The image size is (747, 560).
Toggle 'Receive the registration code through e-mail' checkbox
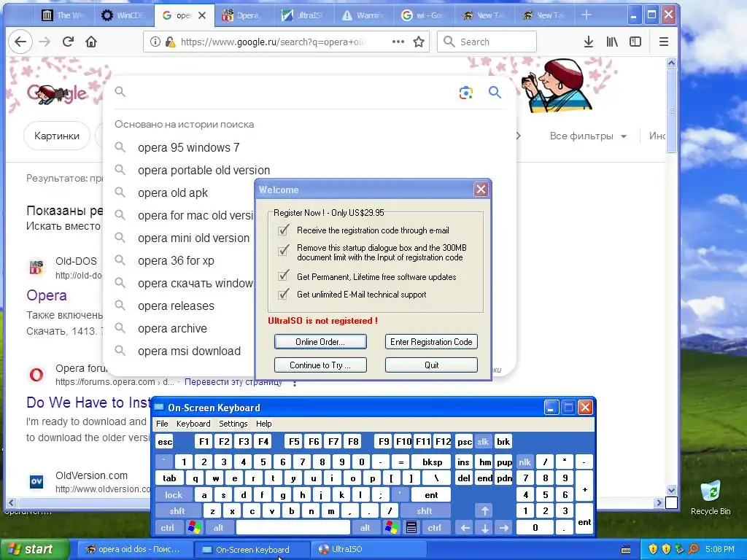[284, 230]
